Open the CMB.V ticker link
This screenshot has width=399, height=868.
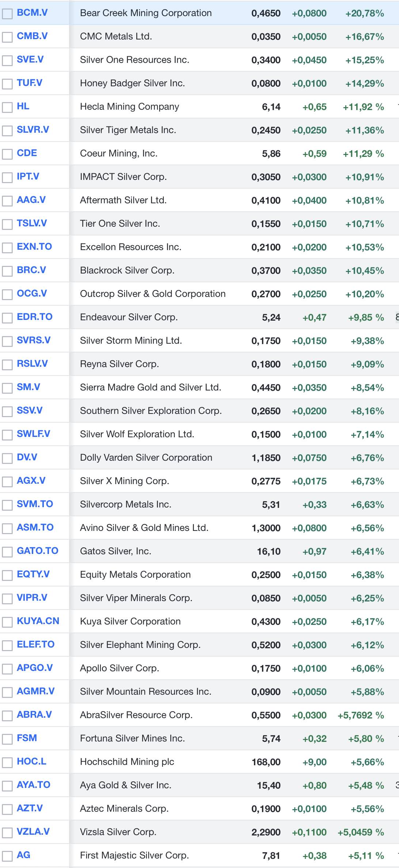pos(32,36)
